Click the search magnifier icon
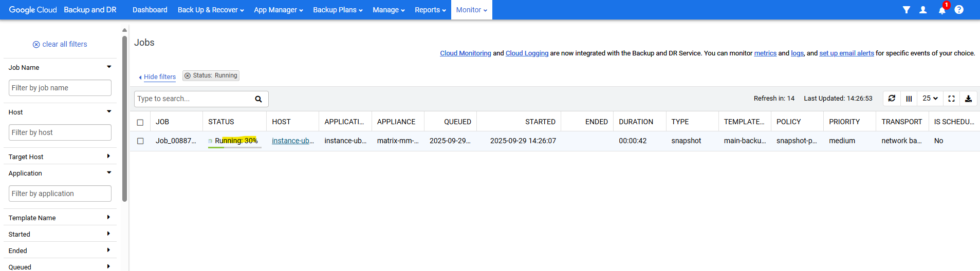 pos(258,99)
